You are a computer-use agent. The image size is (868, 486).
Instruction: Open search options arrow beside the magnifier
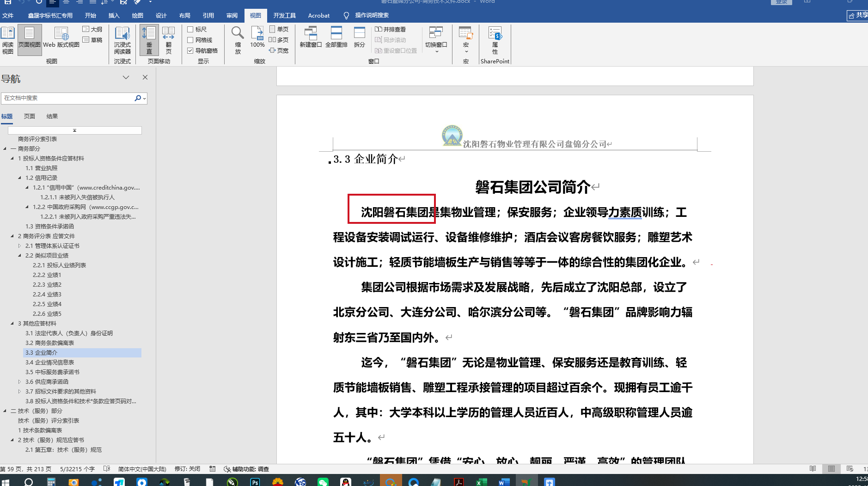point(145,98)
